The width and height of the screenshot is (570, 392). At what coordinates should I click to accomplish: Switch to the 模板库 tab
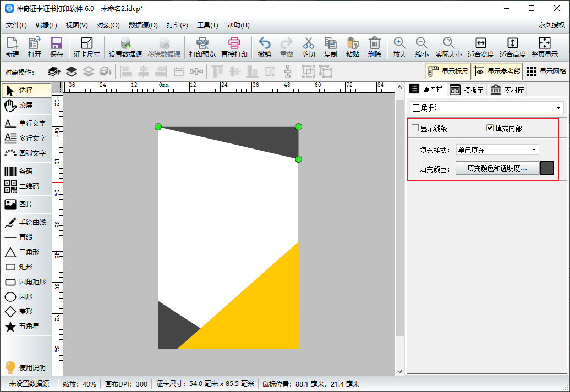tap(467, 90)
